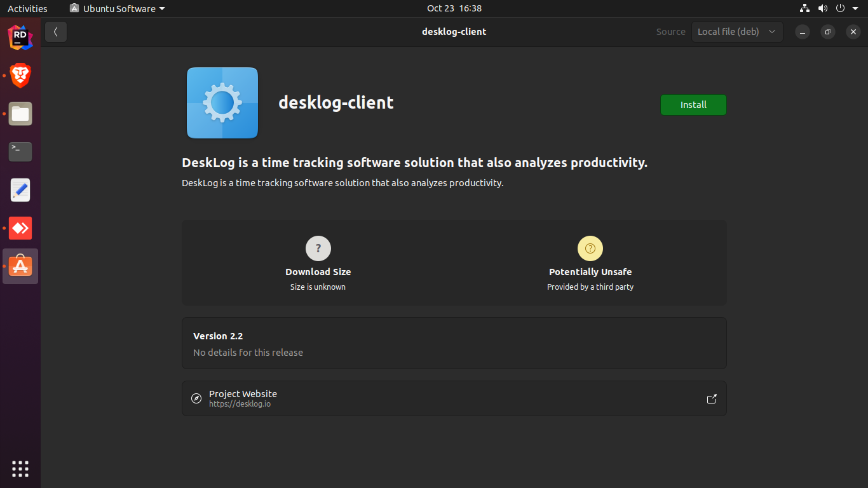This screenshot has width=868, height=488.
Task: Click the 'Size is unknown' text
Action: pos(318,287)
